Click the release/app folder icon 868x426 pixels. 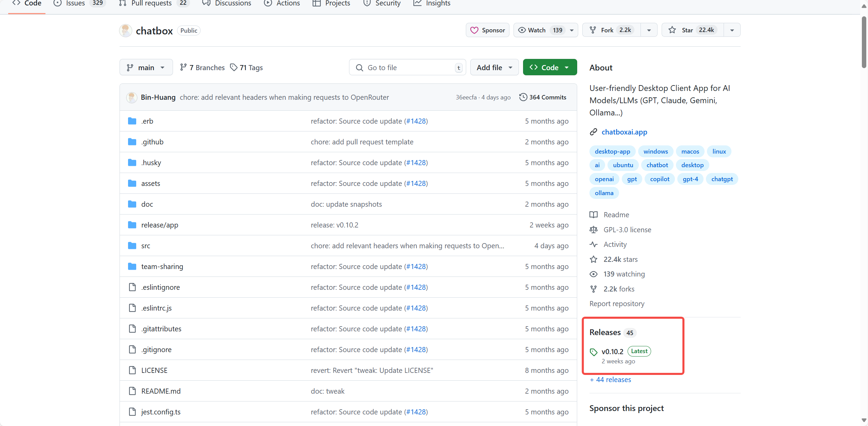132,225
